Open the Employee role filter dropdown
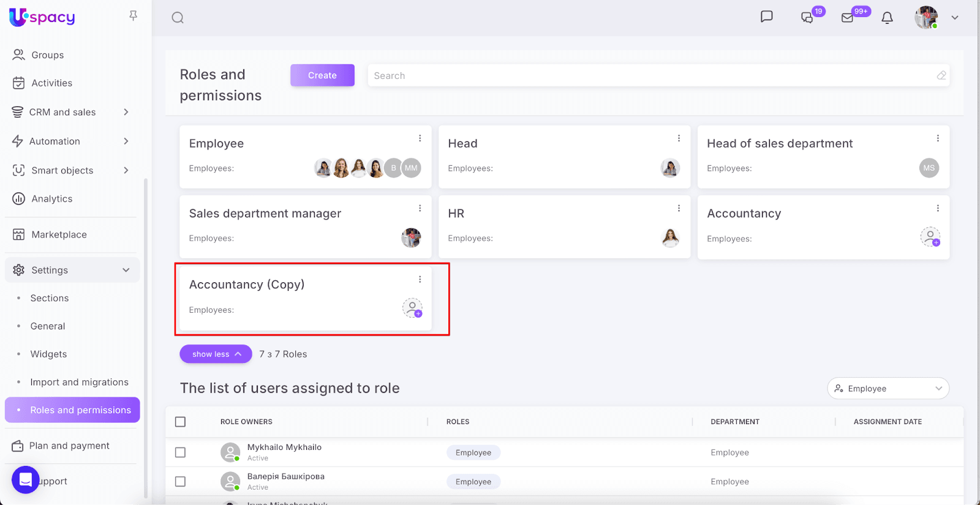The width and height of the screenshot is (980, 505). [x=888, y=389]
